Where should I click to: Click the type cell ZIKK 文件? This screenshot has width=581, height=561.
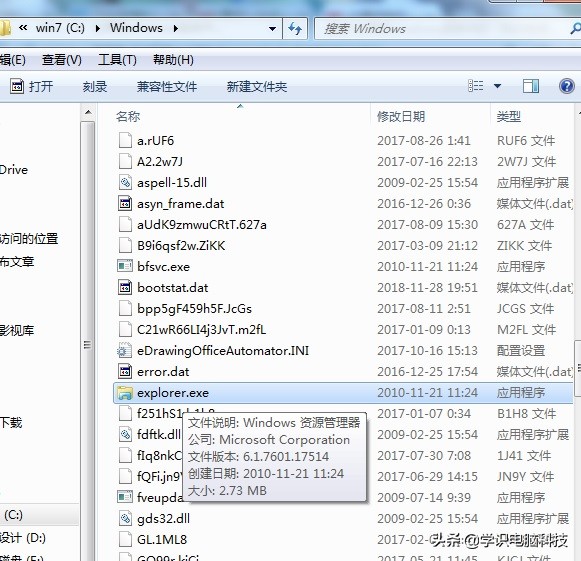pyautogui.click(x=524, y=246)
